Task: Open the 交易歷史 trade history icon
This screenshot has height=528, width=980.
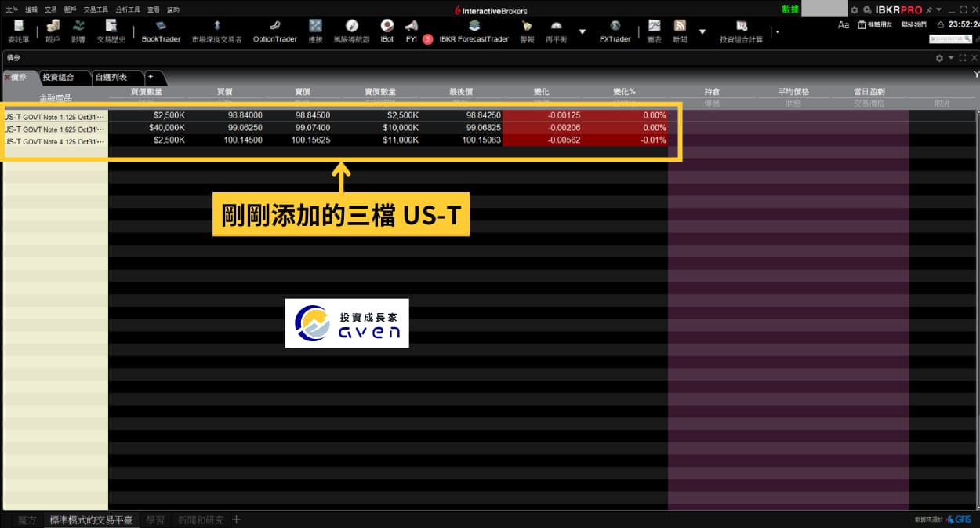Action: tap(111, 31)
